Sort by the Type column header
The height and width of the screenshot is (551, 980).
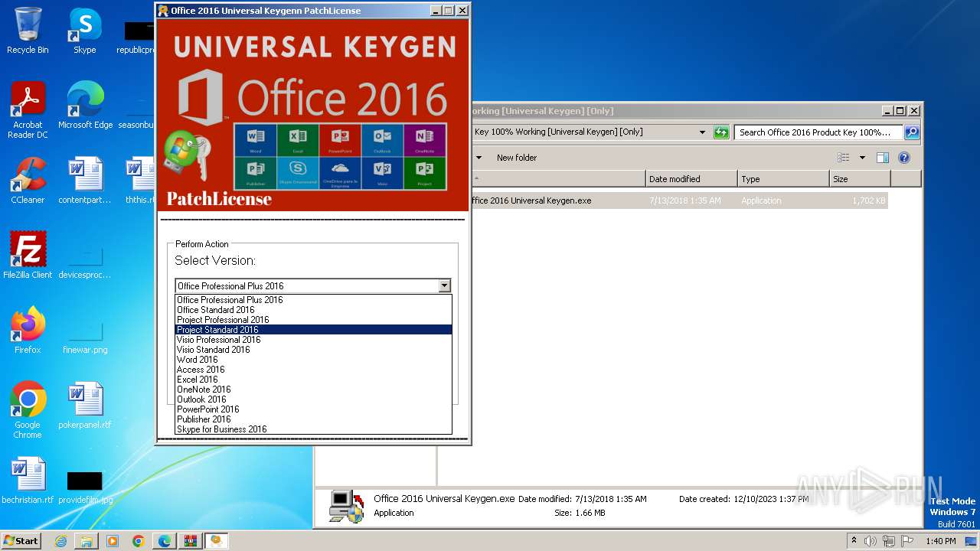pyautogui.click(x=784, y=179)
